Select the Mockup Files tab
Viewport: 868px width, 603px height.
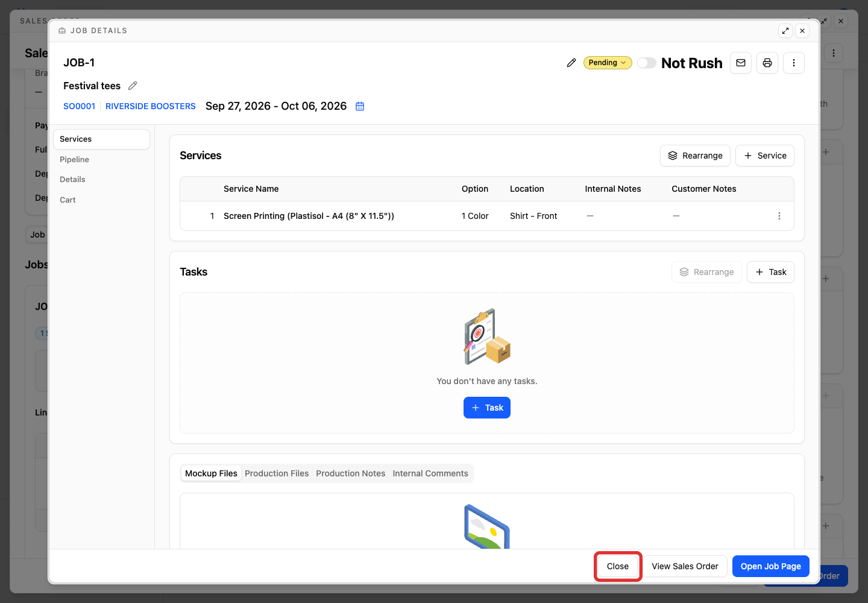click(211, 473)
